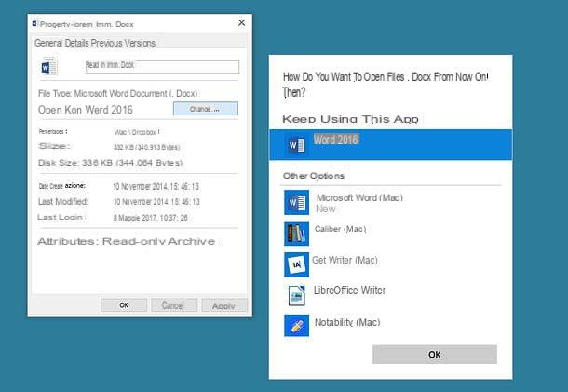Click the 'Open Kon Werd 2016' text
Image resolution: width=568 pixels, height=392 pixels.
click(86, 110)
